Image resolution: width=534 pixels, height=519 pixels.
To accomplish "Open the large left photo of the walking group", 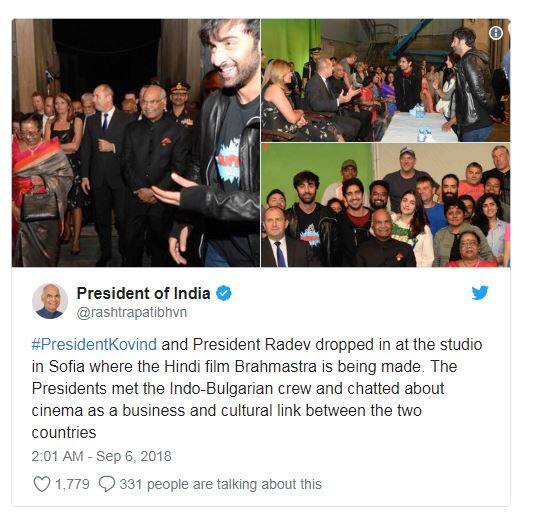I will pyautogui.click(x=136, y=143).
